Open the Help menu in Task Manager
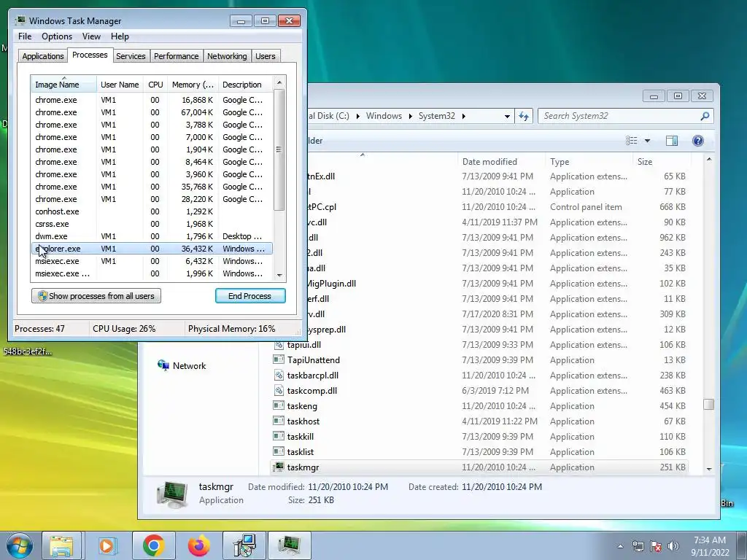The image size is (747, 560). tap(120, 36)
